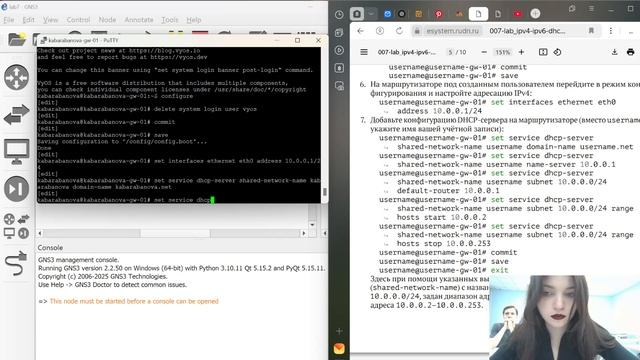Reload the browser page
Screen dimensions: 640x360
click(399, 31)
